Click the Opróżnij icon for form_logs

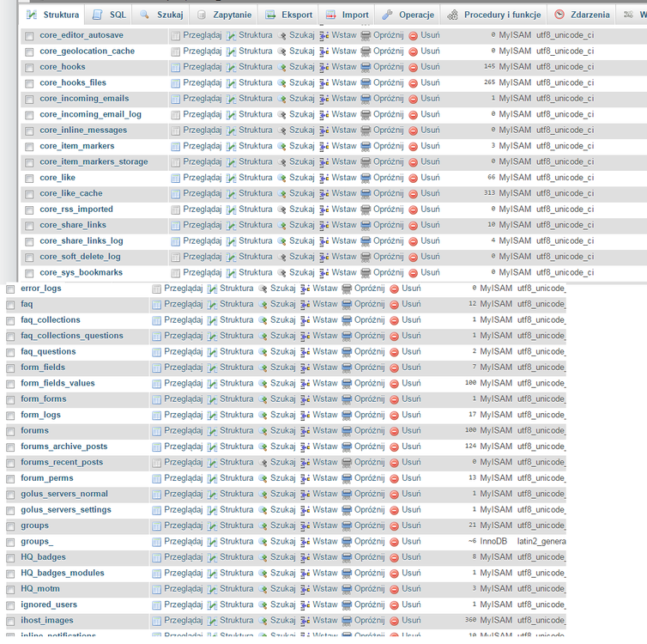pyautogui.click(x=347, y=415)
